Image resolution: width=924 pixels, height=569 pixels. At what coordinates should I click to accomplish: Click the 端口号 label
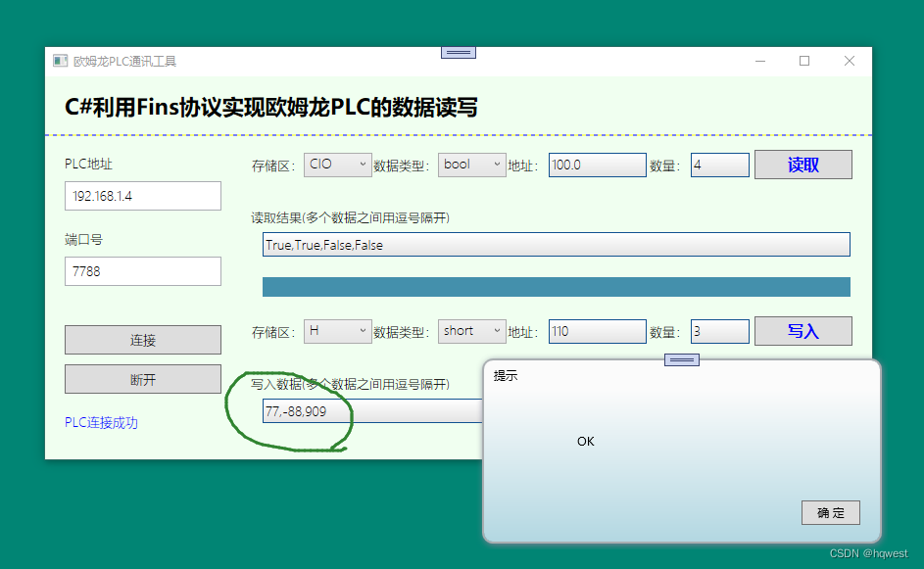pyautogui.click(x=83, y=240)
